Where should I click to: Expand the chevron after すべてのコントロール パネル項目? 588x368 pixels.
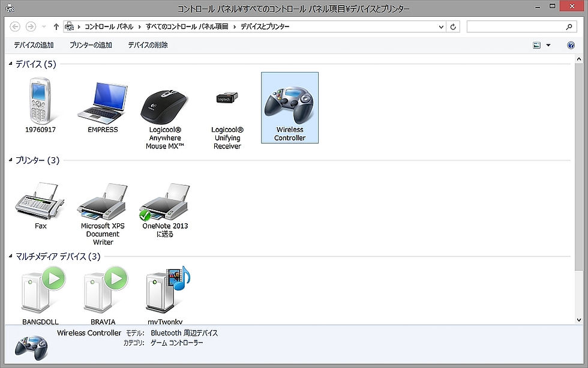point(235,26)
